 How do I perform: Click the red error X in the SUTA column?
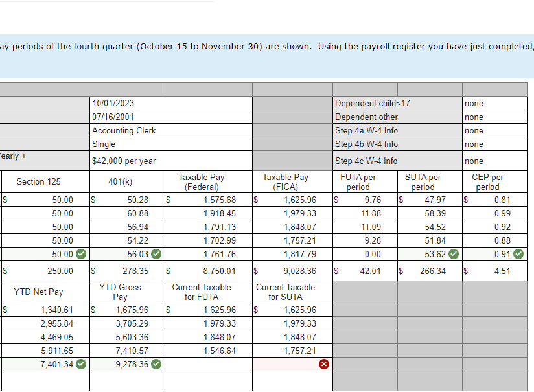tap(324, 363)
